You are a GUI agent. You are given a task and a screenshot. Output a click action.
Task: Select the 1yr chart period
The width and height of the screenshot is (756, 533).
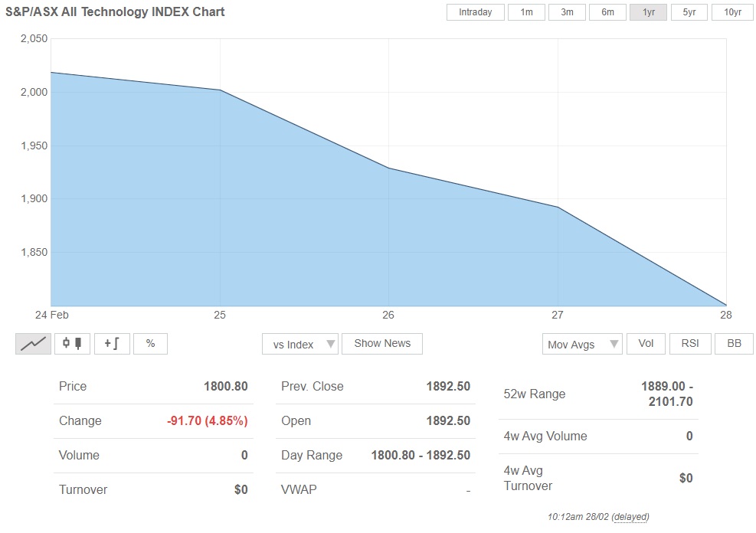coord(648,12)
